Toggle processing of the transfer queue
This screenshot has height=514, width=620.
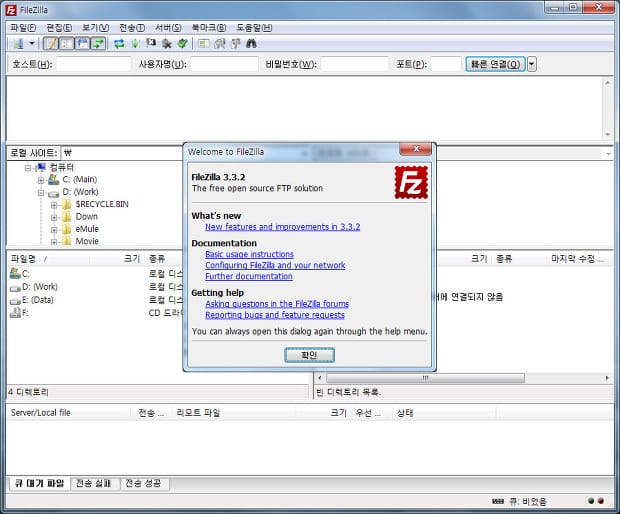click(x=135, y=43)
